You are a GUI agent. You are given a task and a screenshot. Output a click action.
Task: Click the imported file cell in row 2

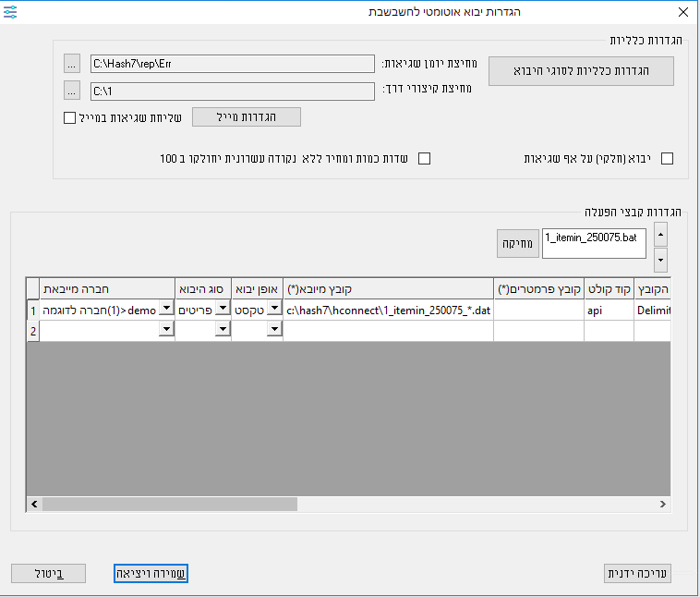point(389,331)
